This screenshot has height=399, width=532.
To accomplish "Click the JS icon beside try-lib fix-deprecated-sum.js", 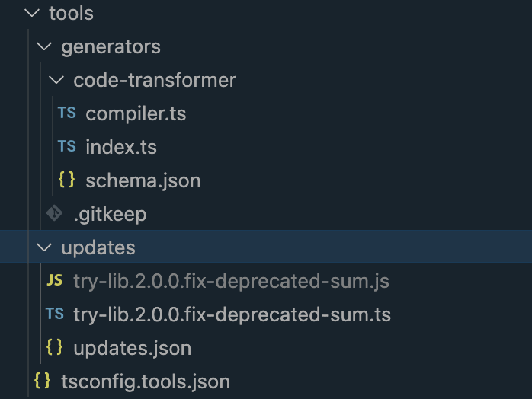I will (x=54, y=281).
